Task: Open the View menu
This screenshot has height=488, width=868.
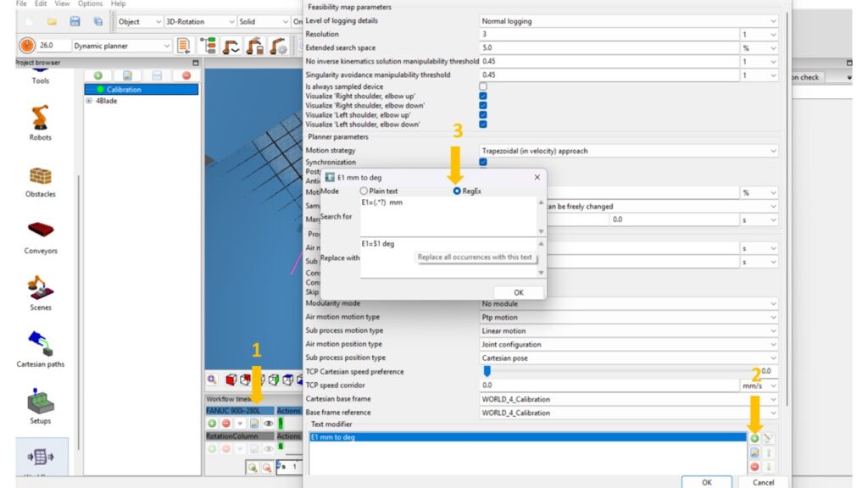Action: 64,4
